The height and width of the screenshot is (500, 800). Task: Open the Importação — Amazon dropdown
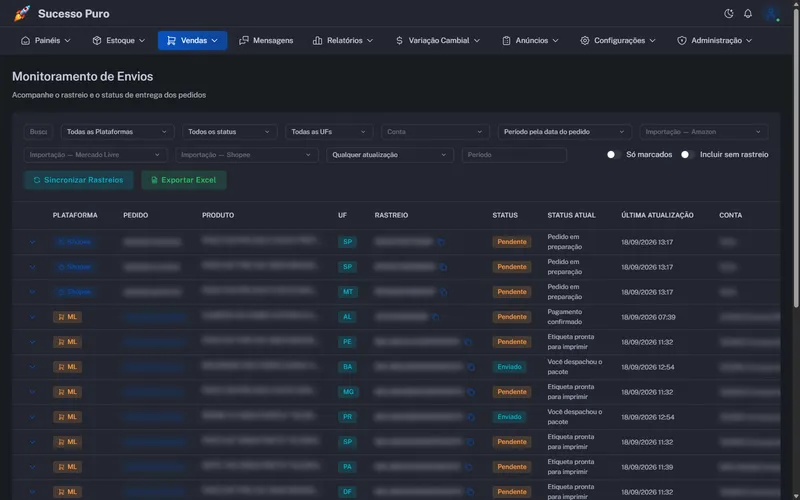(704, 132)
